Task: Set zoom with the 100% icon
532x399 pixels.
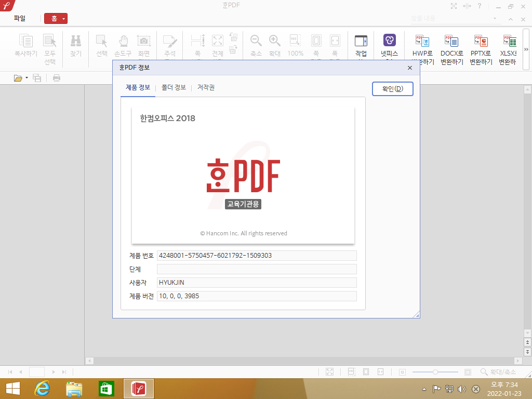Action: pos(295,41)
